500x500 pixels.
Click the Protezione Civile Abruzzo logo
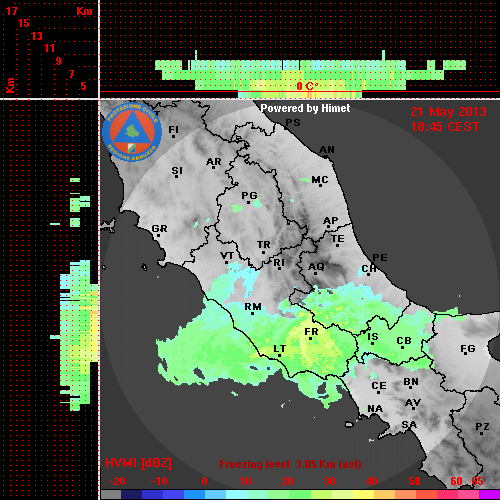click(x=132, y=133)
